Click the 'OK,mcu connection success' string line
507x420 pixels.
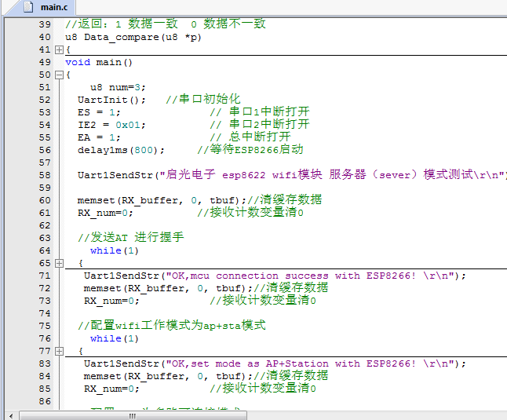(x=275, y=276)
